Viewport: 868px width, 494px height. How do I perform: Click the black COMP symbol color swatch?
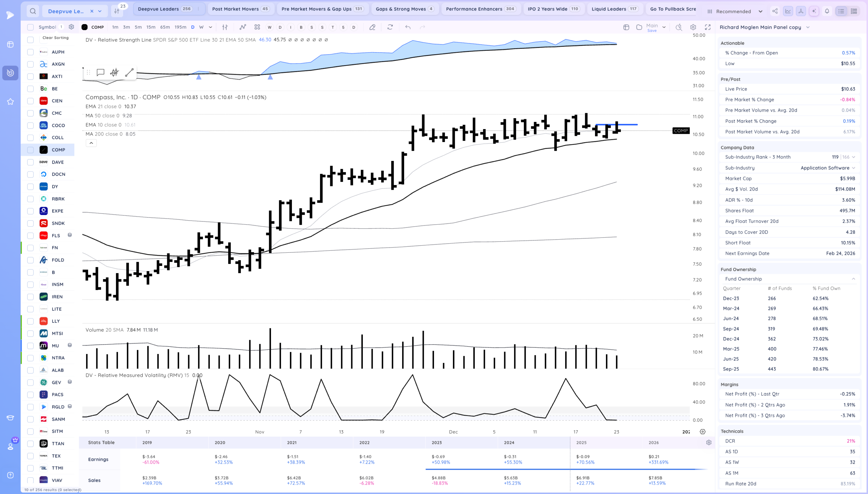tap(84, 27)
